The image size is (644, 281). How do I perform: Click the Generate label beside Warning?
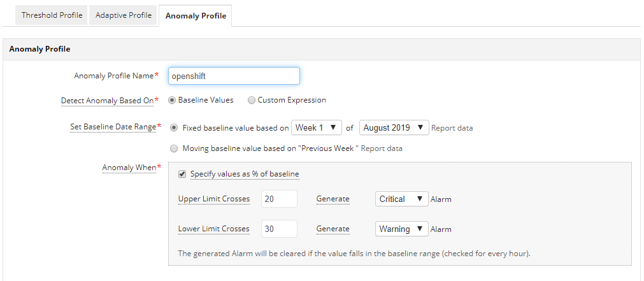click(333, 229)
